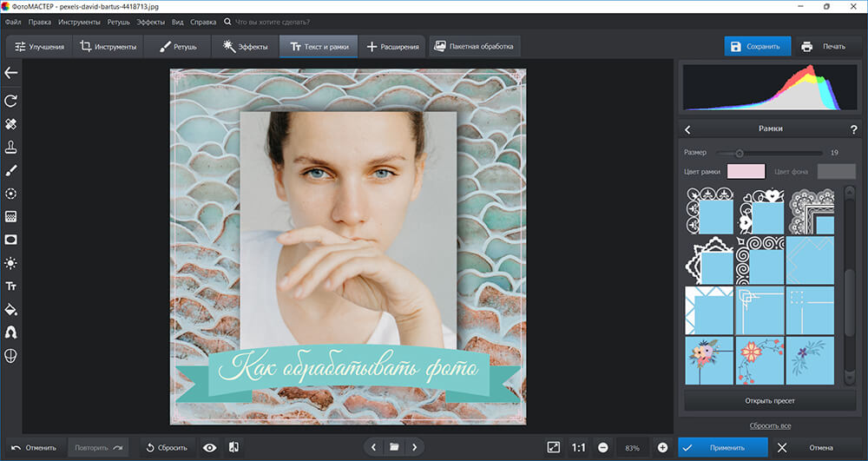Go to previous photo with left chevron
This screenshot has width=868, height=461.
click(374, 447)
